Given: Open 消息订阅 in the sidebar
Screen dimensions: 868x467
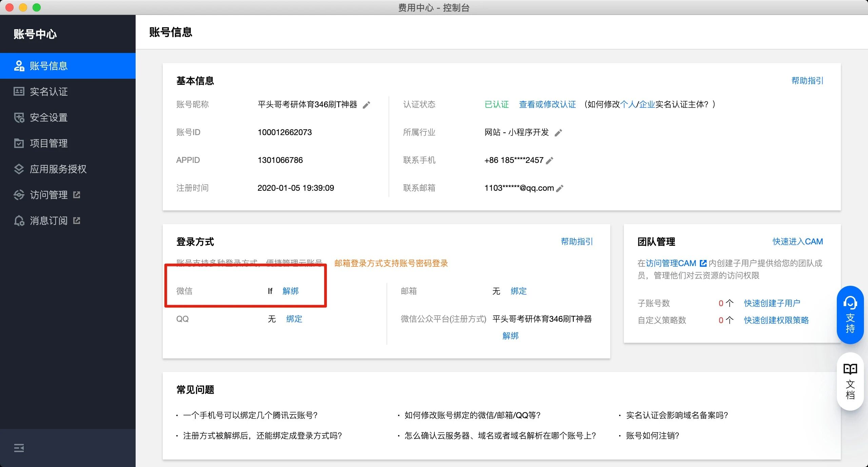Looking at the screenshot, I should [x=48, y=221].
